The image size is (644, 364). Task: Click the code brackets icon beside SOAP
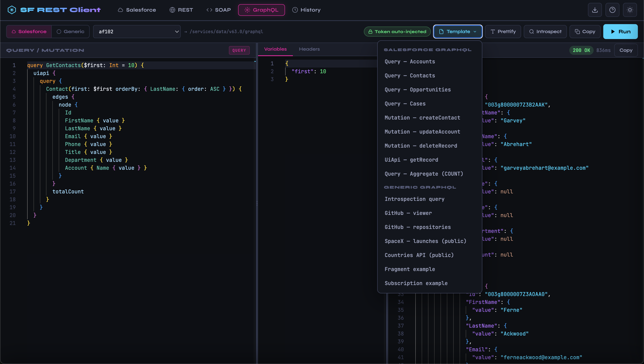point(209,10)
